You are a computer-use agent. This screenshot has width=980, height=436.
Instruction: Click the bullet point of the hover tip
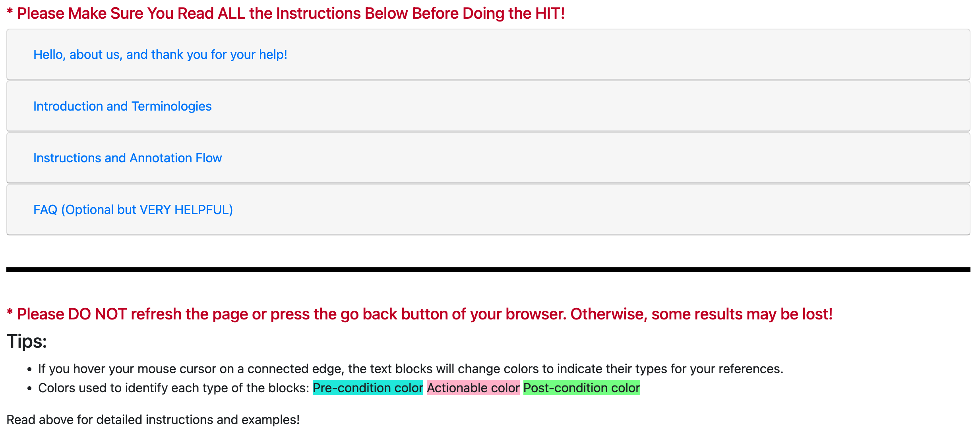click(29, 370)
